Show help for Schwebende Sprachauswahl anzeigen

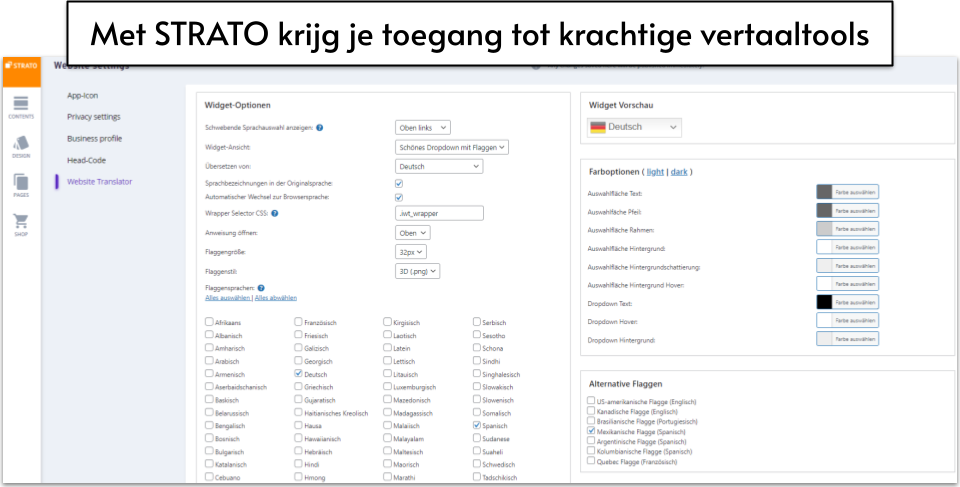coord(320,128)
